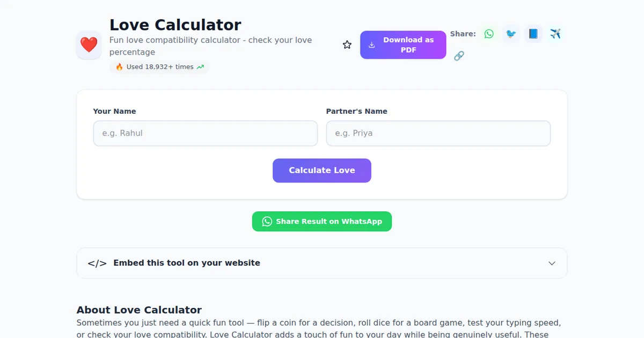Select the star favorite icon
The height and width of the screenshot is (338, 644).
[x=347, y=45]
